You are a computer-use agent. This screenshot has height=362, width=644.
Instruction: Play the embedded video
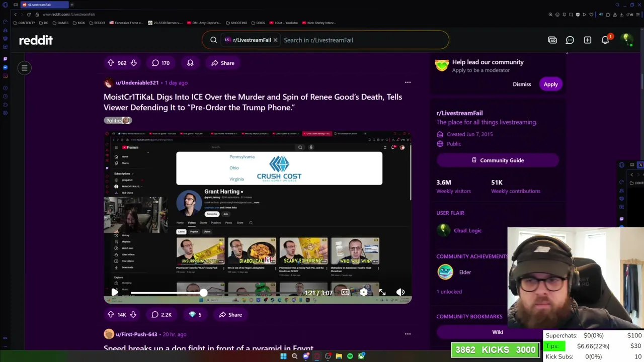(114, 292)
